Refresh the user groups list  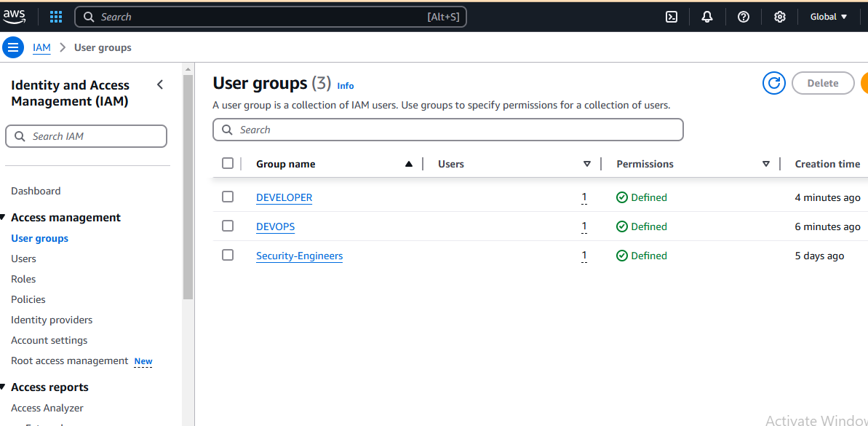click(774, 83)
